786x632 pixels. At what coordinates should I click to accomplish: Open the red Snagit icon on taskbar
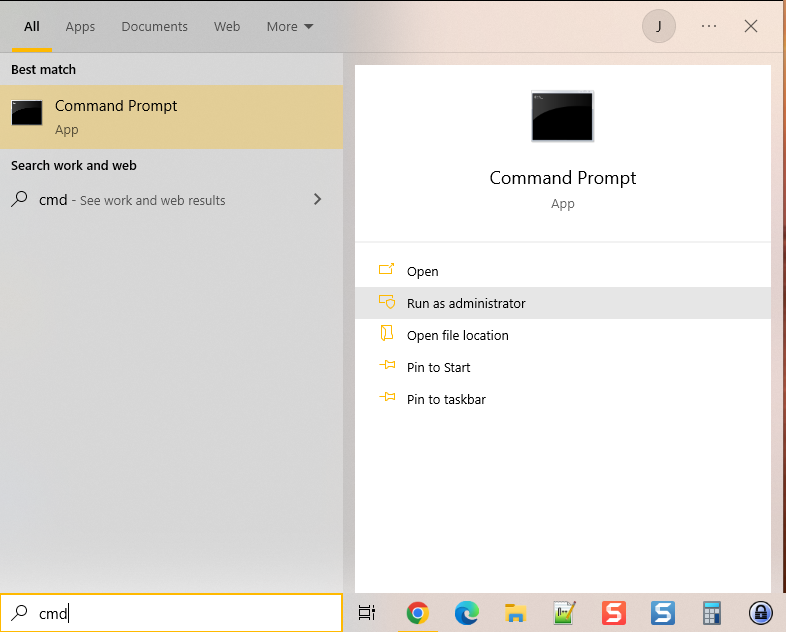pyautogui.click(x=614, y=613)
